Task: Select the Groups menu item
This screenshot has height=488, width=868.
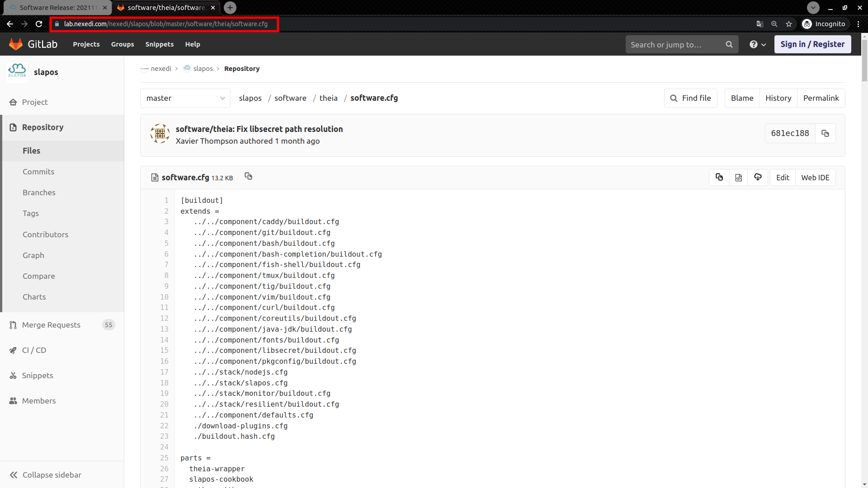Action: (122, 44)
